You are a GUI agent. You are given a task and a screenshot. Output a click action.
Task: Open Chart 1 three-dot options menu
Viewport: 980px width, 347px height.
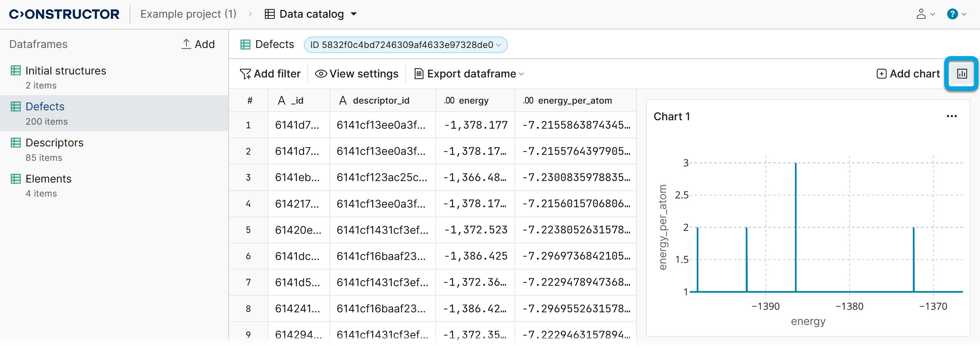[x=951, y=116]
